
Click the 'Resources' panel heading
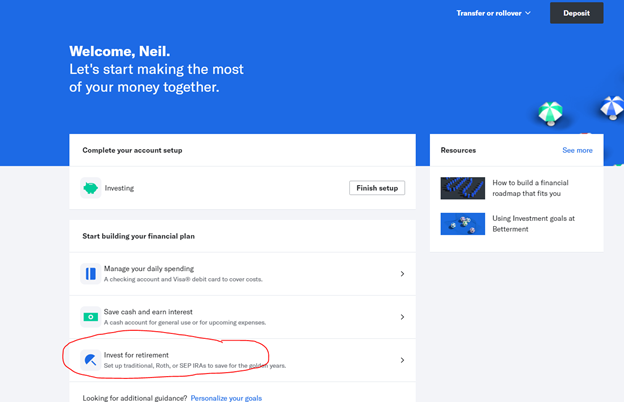(x=458, y=150)
